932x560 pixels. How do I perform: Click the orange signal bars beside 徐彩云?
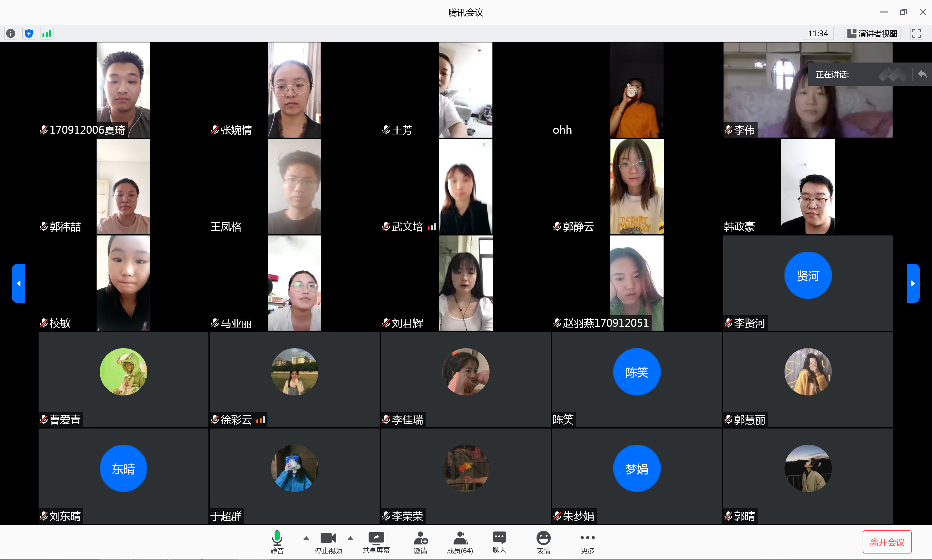[x=261, y=420]
